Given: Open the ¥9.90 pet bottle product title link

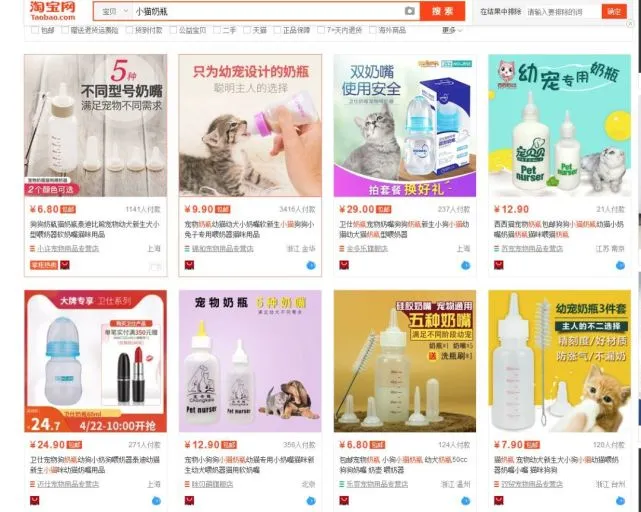Looking at the screenshot, I should 249,229.
